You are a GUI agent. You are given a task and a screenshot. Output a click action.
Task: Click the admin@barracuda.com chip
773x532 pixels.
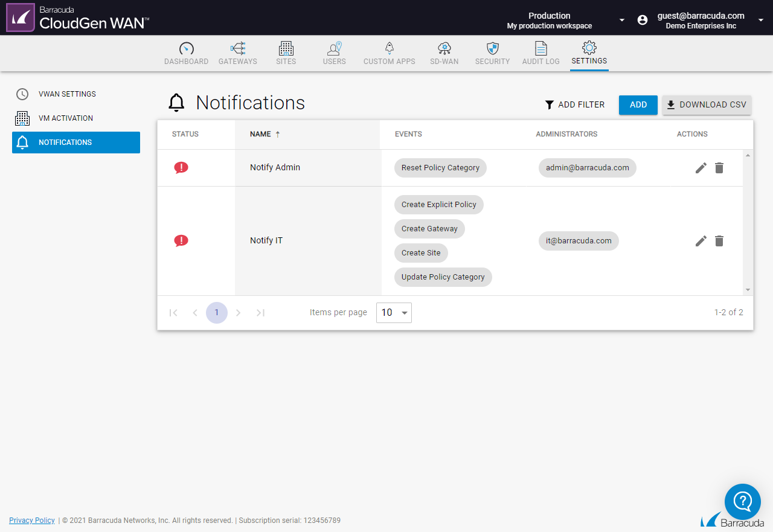[x=588, y=168]
